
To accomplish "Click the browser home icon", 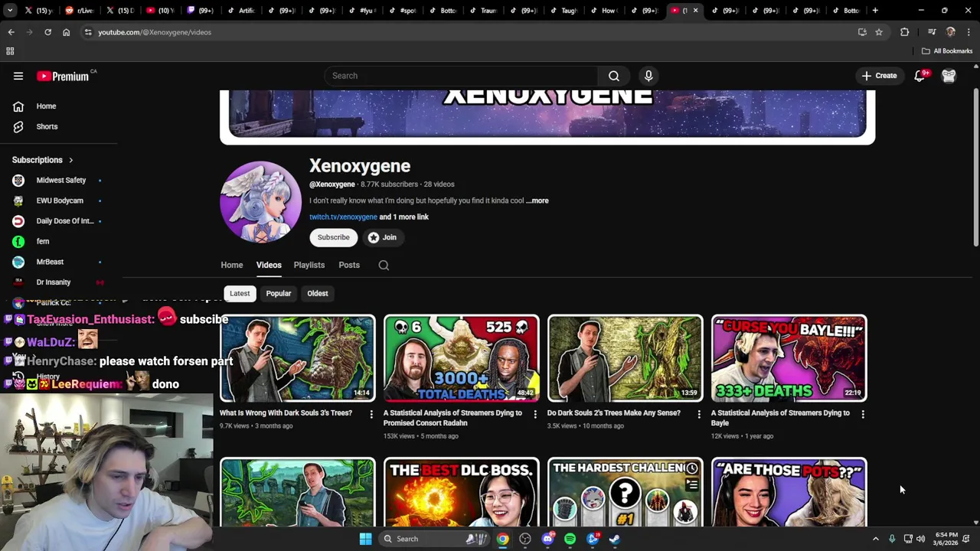I will coord(66,32).
